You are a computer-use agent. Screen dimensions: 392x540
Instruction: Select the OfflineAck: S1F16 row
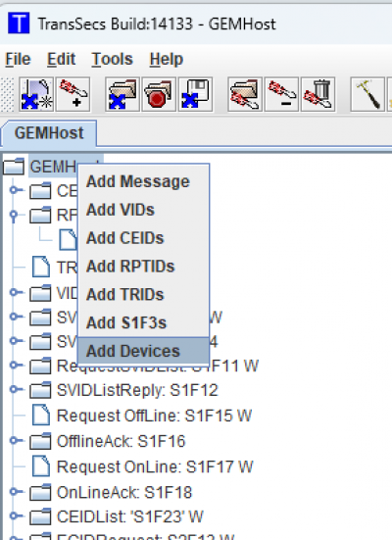[x=121, y=441]
